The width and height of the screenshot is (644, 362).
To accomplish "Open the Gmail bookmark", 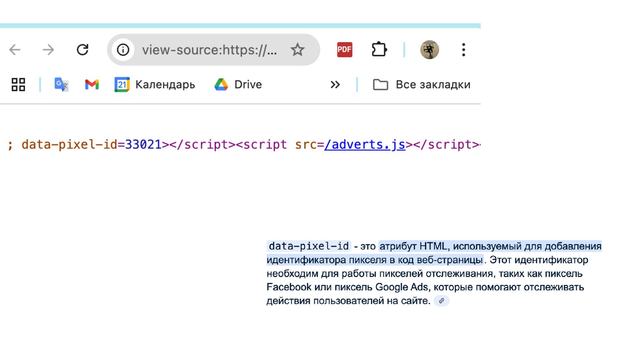I will click(92, 84).
